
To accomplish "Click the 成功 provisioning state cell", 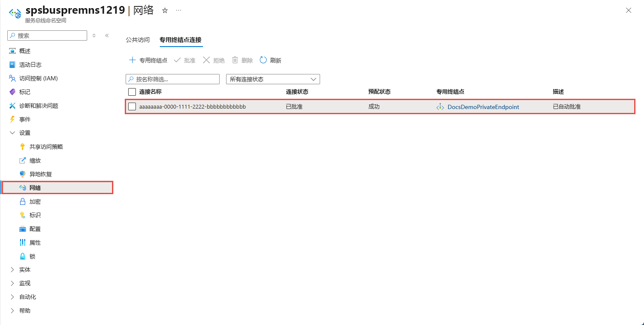I will coord(374,106).
